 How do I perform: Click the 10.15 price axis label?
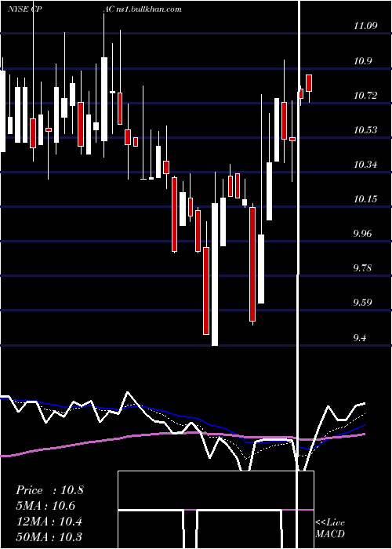point(365,199)
